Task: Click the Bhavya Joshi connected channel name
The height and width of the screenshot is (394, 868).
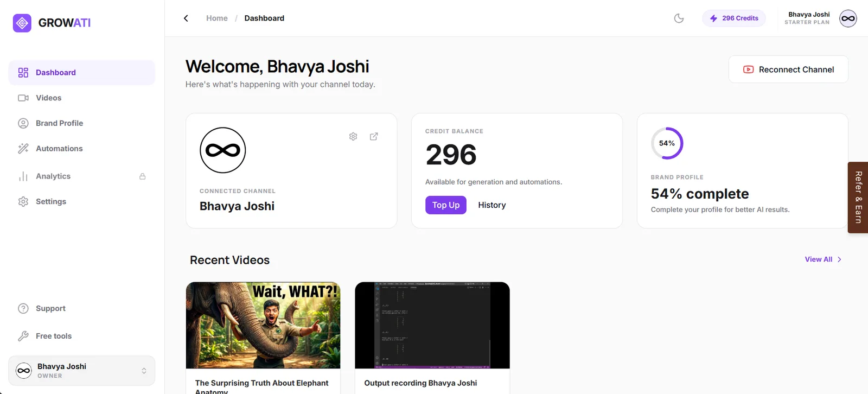Action: [237, 206]
